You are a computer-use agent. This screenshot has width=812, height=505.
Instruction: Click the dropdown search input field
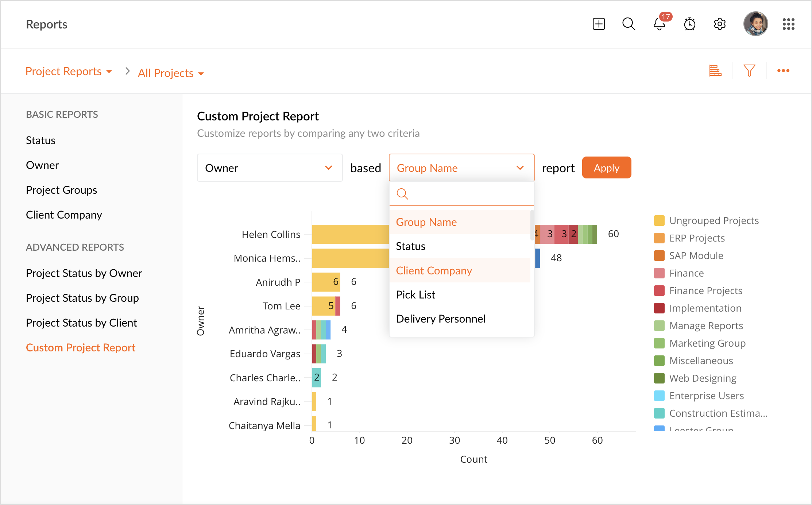[x=467, y=194]
